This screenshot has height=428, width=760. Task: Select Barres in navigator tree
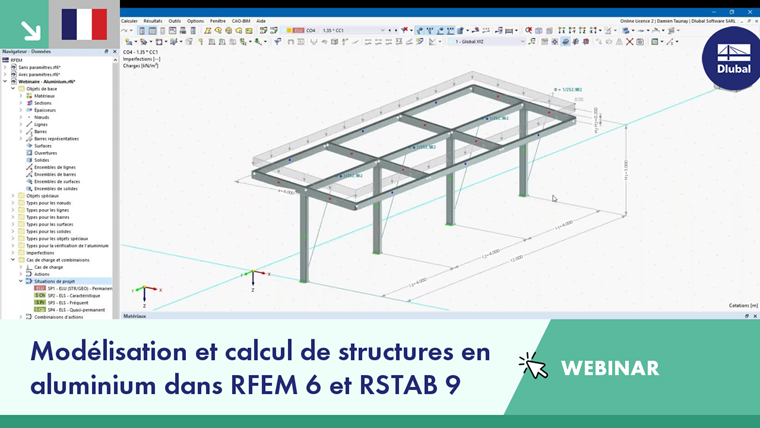(x=40, y=131)
